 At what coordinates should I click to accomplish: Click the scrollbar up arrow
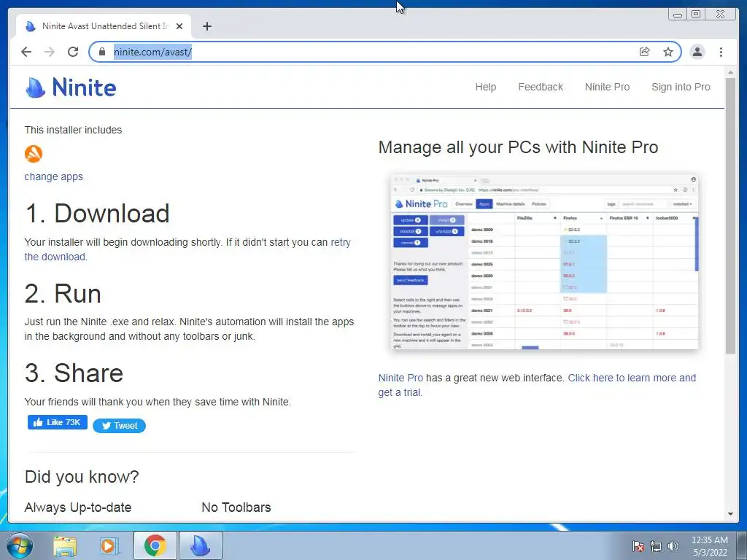(x=730, y=73)
